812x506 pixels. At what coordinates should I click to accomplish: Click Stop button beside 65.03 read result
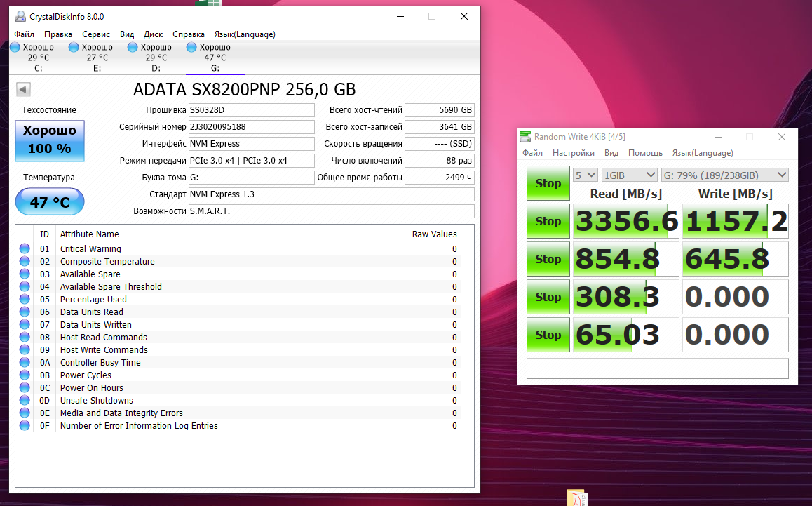[x=548, y=334]
